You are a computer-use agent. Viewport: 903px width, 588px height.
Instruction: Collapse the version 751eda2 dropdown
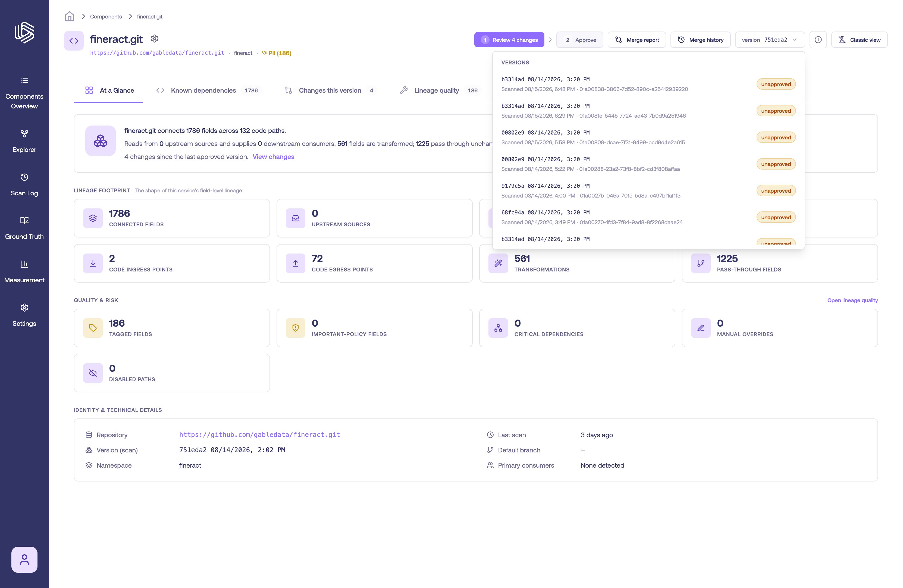click(x=770, y=40)
